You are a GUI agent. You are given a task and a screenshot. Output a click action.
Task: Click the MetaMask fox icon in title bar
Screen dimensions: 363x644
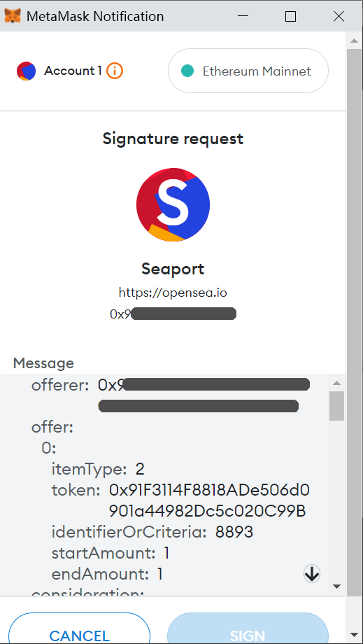(13, 16)
